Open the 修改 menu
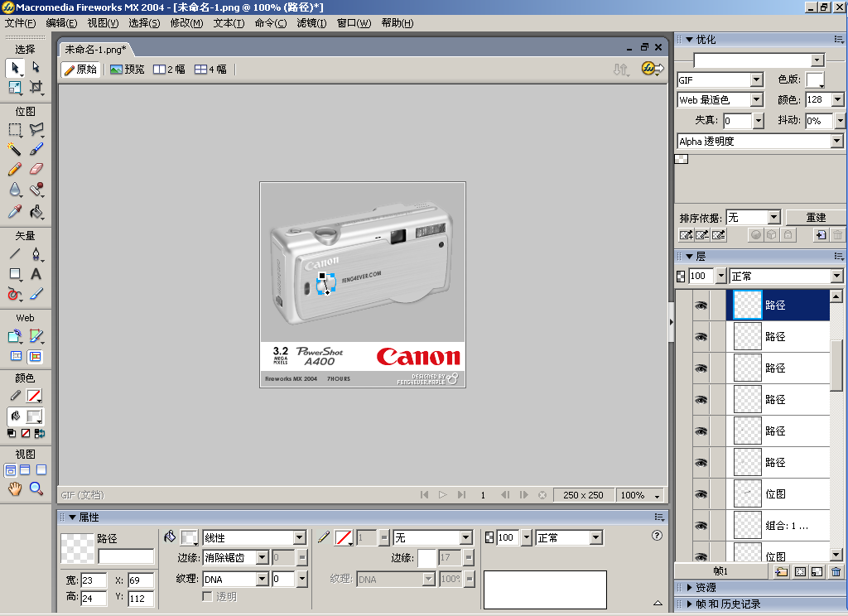Image resolution: width=848 pixels, height=616 pixels. click(x=186, y=23)
